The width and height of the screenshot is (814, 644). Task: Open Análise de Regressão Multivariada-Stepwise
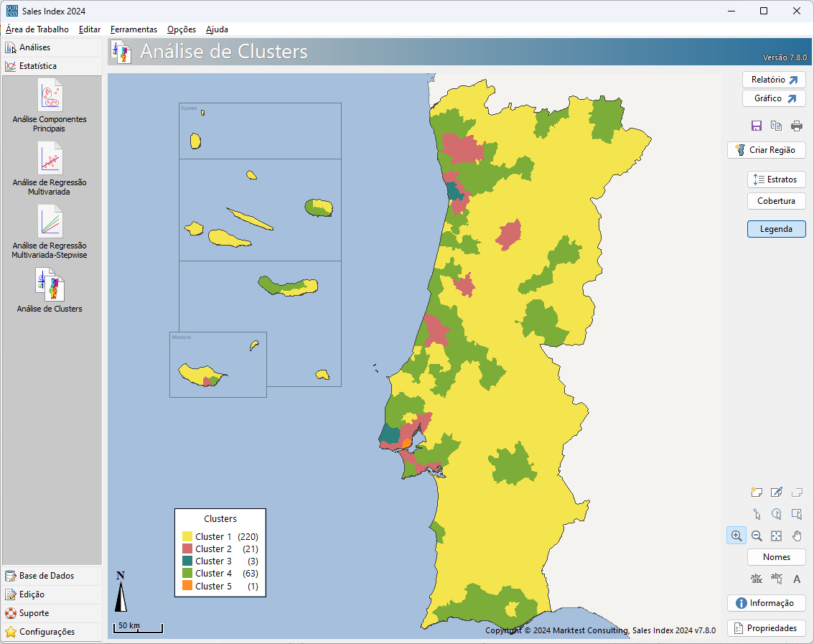(50, 232)
